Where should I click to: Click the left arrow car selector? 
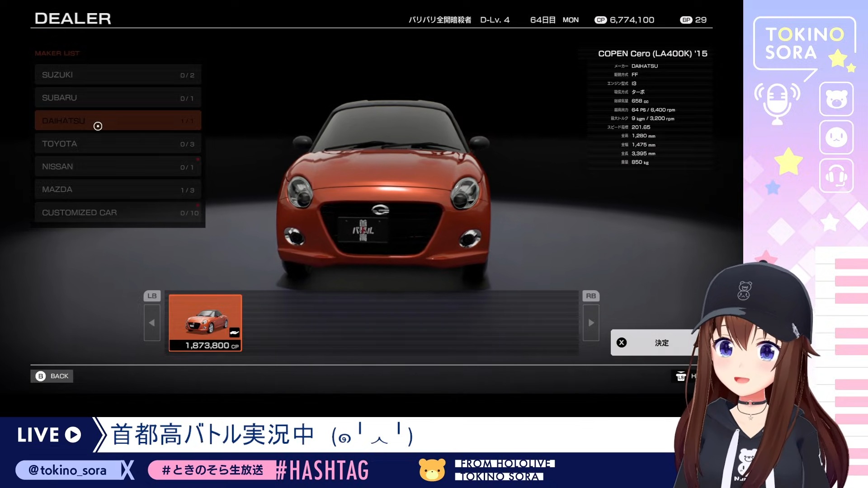[152, 323]
